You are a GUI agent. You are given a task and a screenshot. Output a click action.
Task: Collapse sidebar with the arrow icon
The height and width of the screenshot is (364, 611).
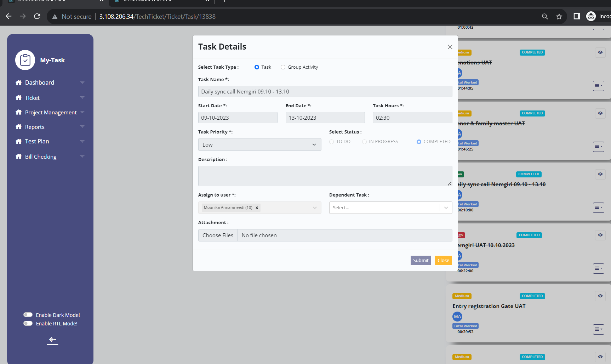tap(52, 340)
